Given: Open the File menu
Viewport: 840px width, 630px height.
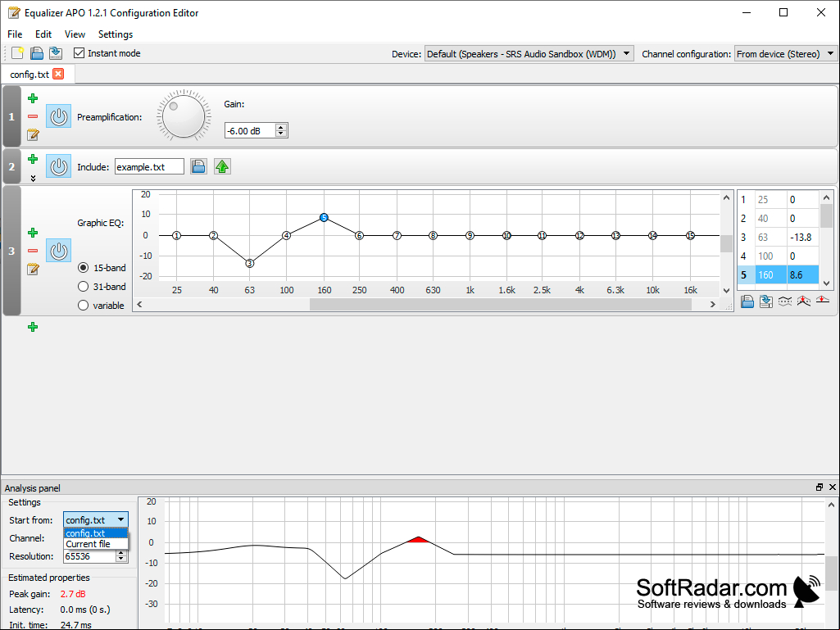Looking at the screenshot, I should [x=15, y=34].
